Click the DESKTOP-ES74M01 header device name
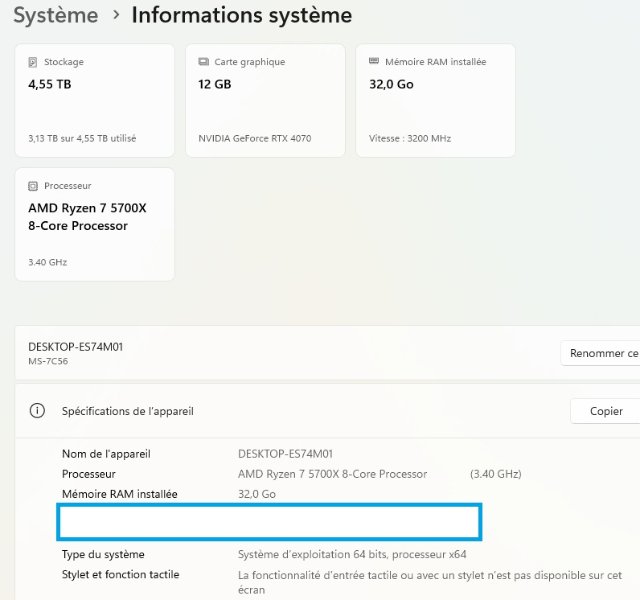 click(x=75, y=347)
